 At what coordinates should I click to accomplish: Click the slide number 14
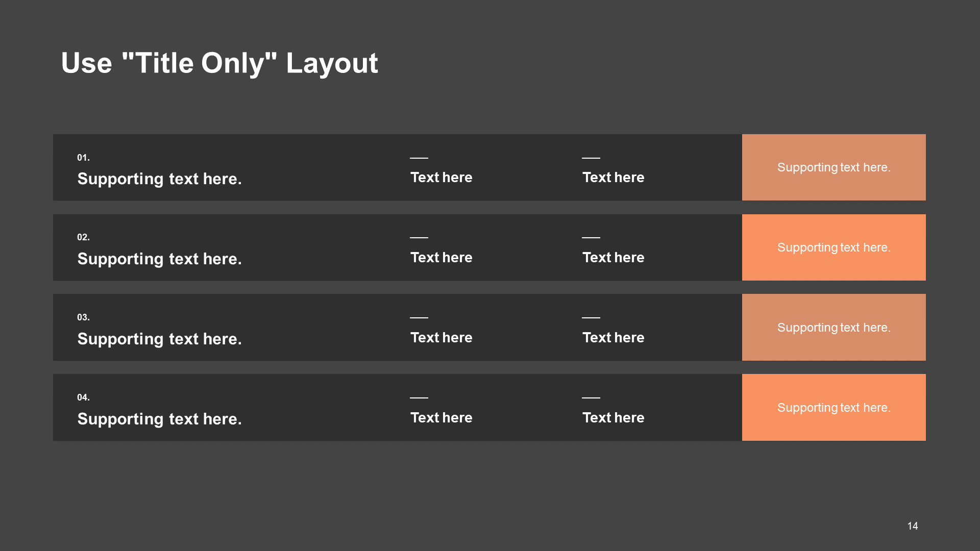click(x=913, y=526)
